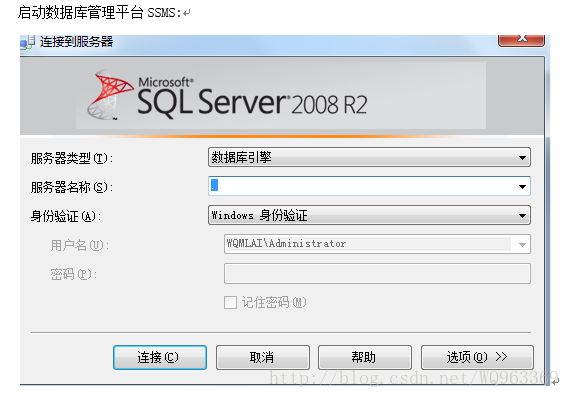Close the 连接到服务器 dialog
Screen dimensions: 570x398
click(521, 40)
